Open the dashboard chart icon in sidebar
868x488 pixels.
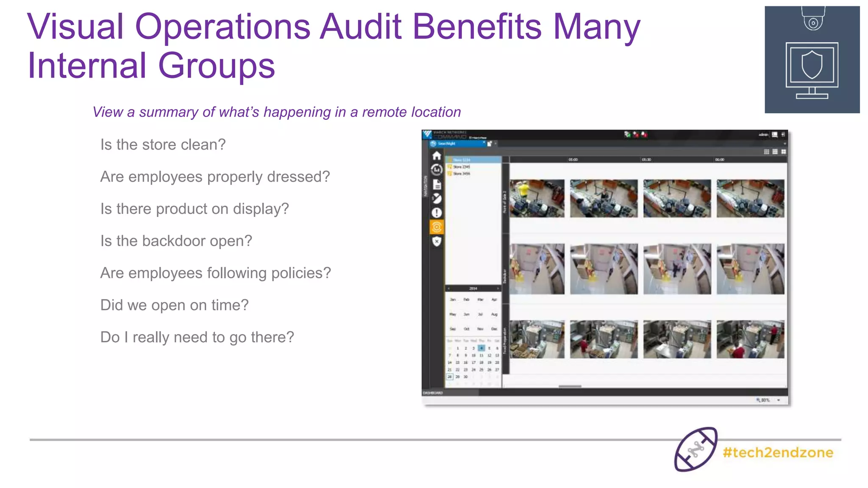pyautogui.click(x=437, y=170)
